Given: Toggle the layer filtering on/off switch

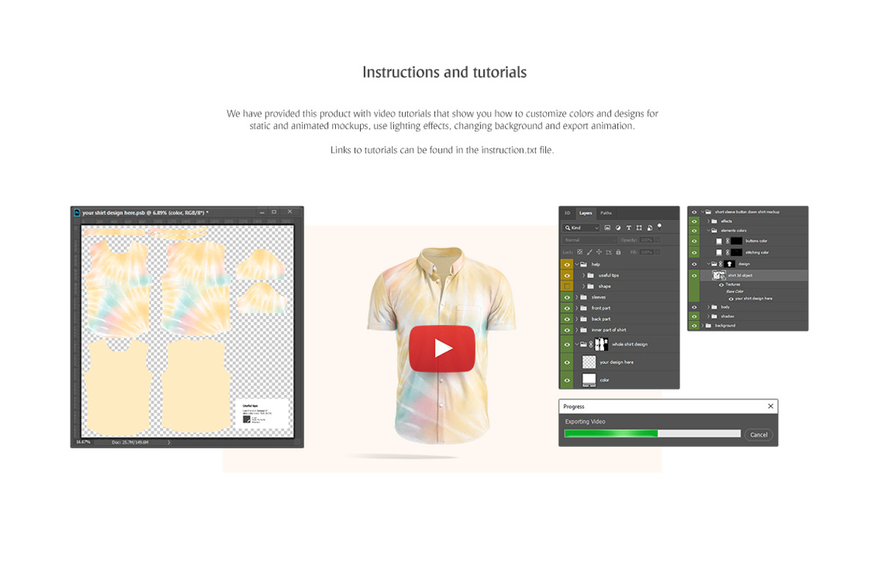Looking at the screenshot, I should click(659, 226).
